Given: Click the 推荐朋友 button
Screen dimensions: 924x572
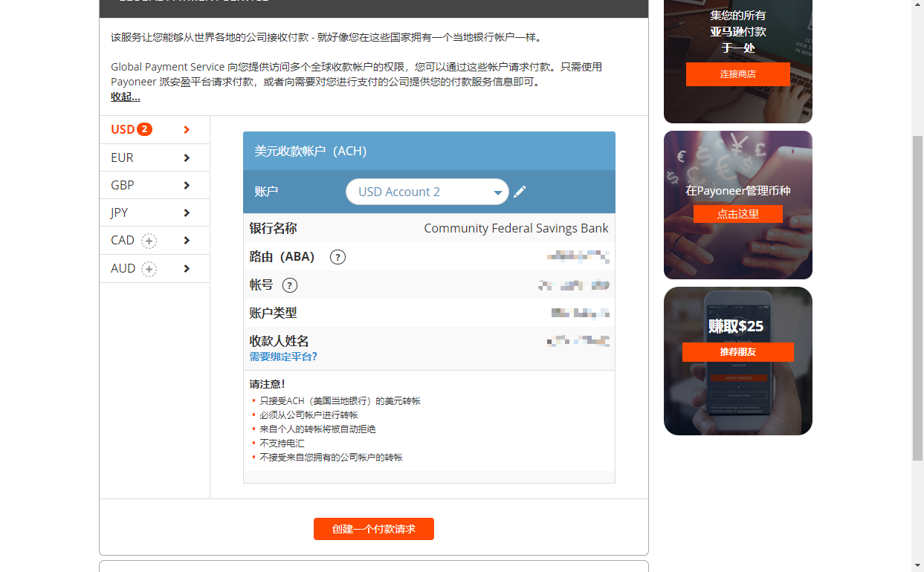Looking at the screenshot, I should pos(738,352).
